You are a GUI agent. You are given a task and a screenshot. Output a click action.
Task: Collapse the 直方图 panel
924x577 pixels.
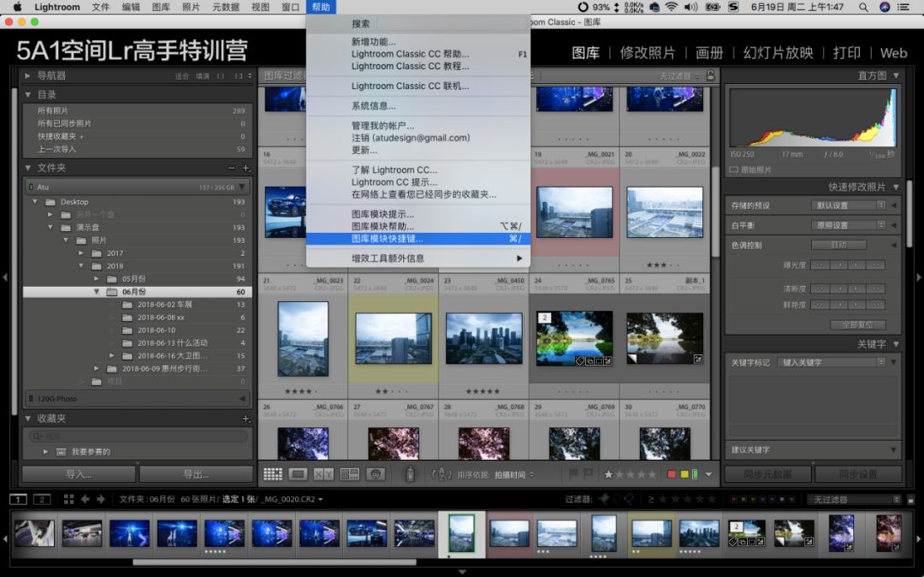coord(897,75)
